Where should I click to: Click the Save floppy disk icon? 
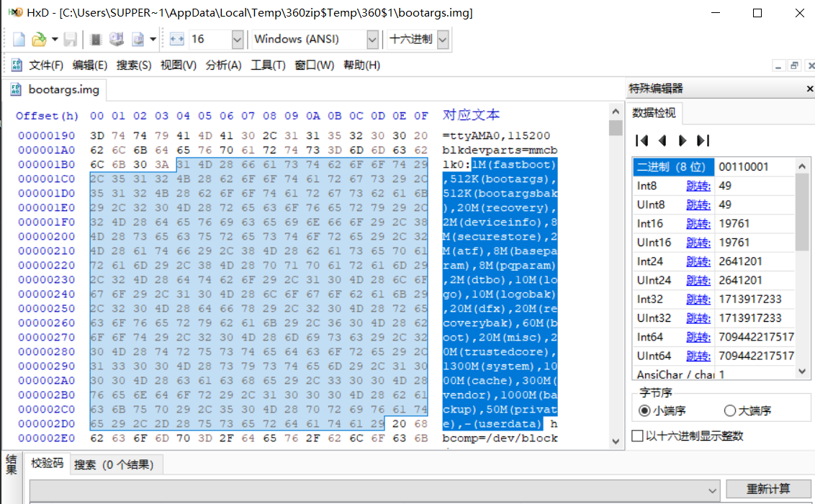click(71, 40)
